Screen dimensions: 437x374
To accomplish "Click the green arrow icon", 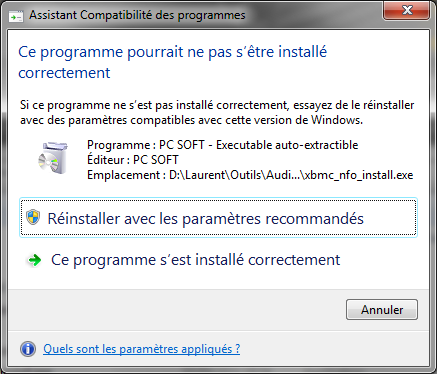I will (x=34, y=260).
